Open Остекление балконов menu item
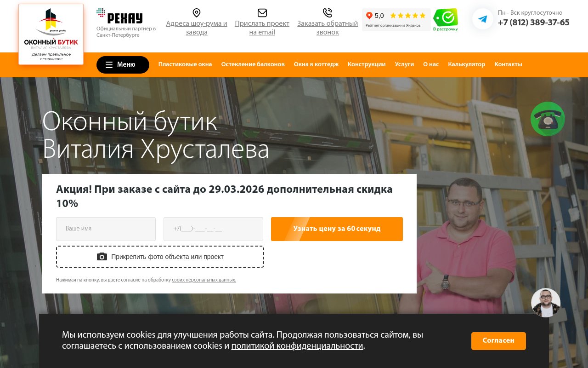The width and height of the screenshot is (588, 368). 253,64
